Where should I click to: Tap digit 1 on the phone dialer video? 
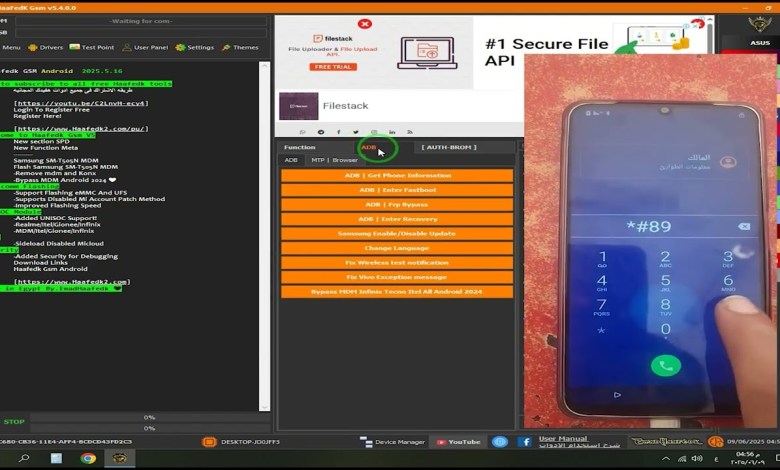602,259
